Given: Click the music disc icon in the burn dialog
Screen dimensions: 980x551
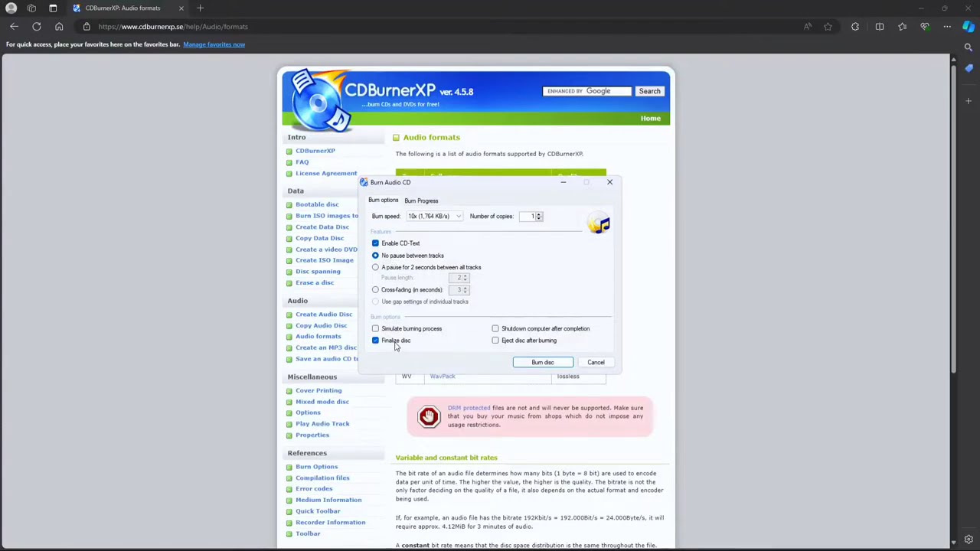Looking at the screenshot, I should [599, 223].
